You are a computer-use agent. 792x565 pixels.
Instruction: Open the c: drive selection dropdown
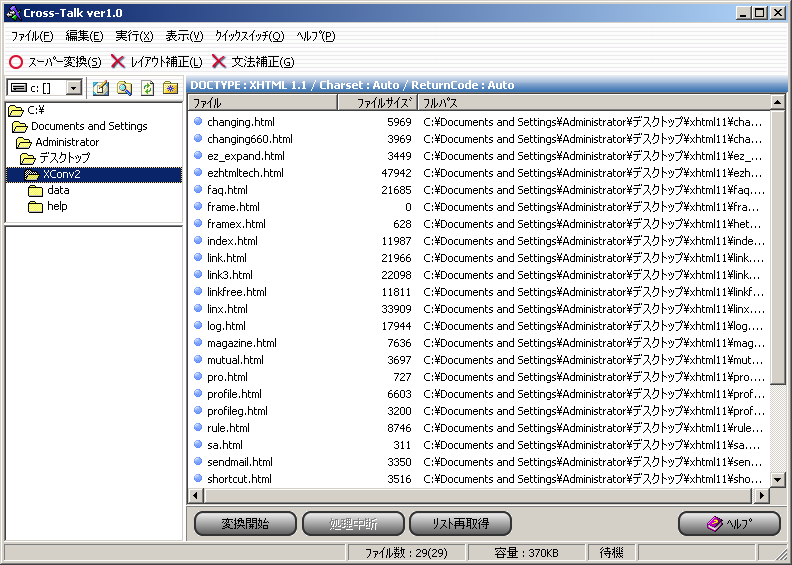point(74,88)
